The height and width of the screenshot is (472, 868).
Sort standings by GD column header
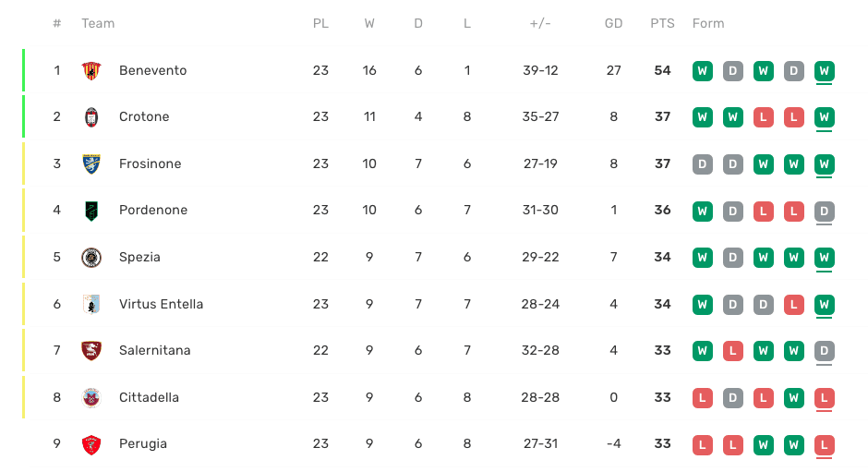coord(613,23)
